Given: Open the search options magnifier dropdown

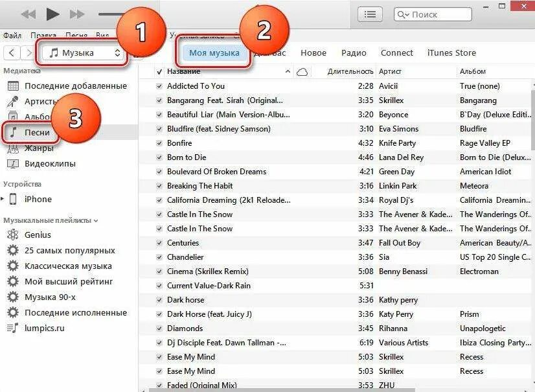Looking at the screenshot, I should tap(403, 15).
